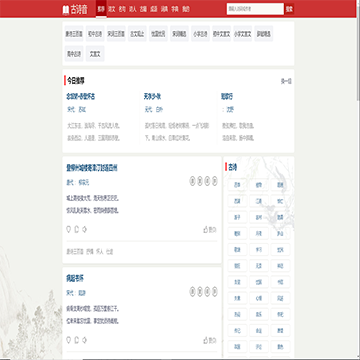Click the red search button beside the input
The width and height of the screenshot is (360, 360).
(x=289, y=9)
